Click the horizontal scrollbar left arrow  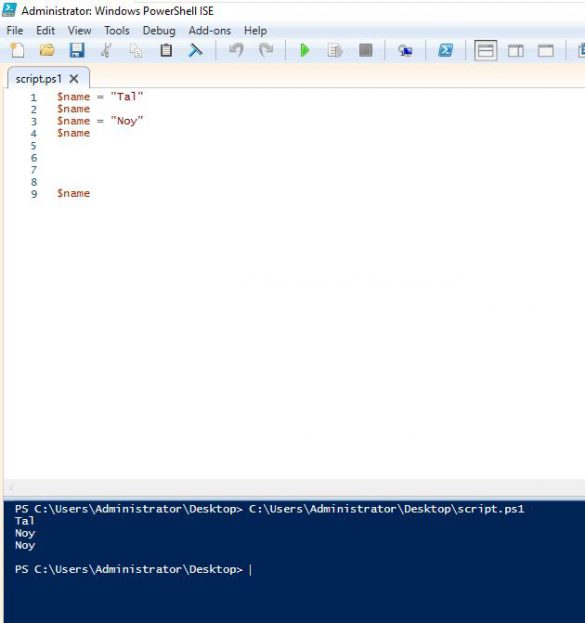pos(12,488)
